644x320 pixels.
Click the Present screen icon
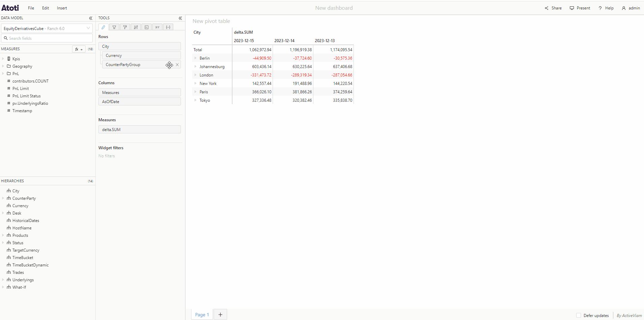click(572, 8)
